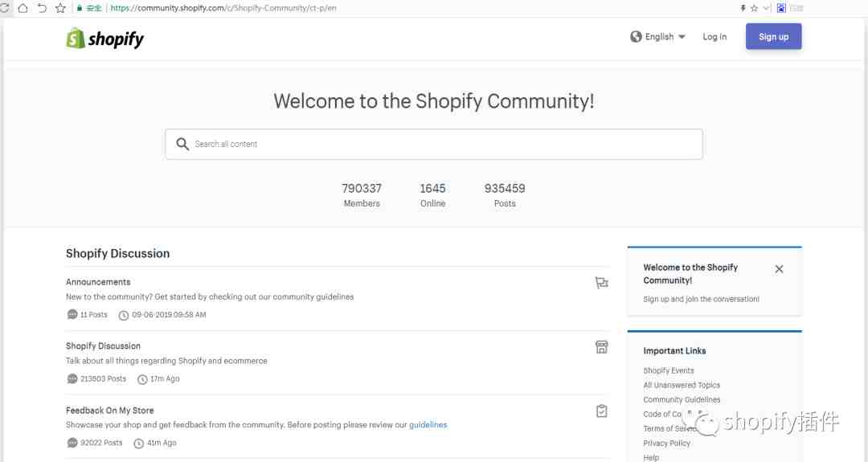Expand the address bar dropdown chevron
This screenshot has width=868, height=462.
766,8
